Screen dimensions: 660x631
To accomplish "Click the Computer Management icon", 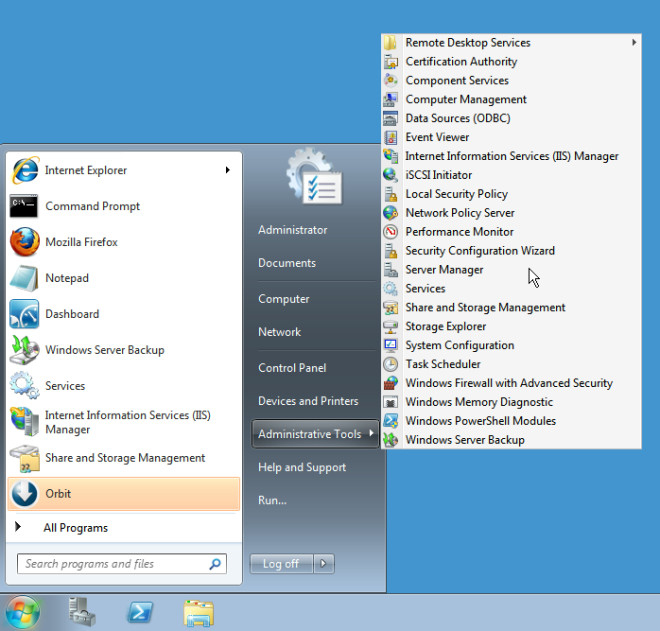I will [x=391, y=99].
